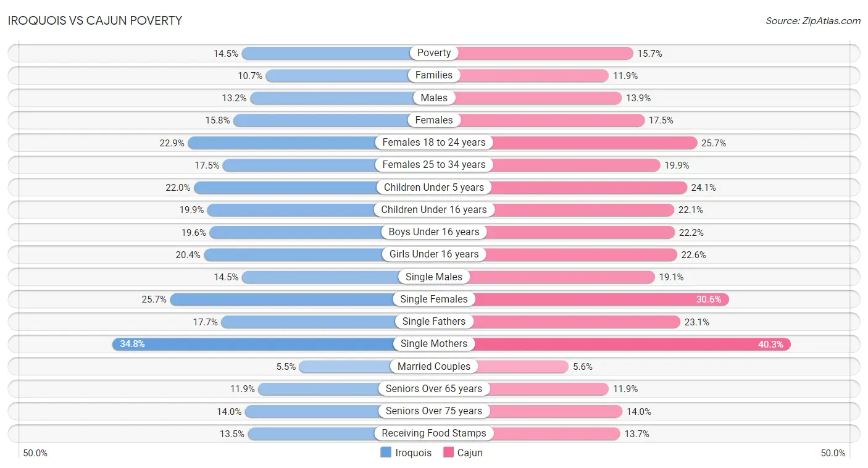Toggle the Iroquois legend label
868x468 pixels.
coord(413,453)
